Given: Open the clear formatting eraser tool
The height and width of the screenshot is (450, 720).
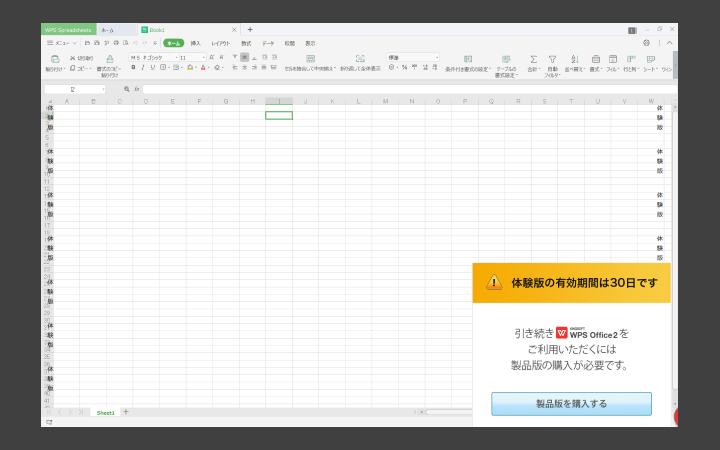Looking at the screenshot, I should pos(217,68).
